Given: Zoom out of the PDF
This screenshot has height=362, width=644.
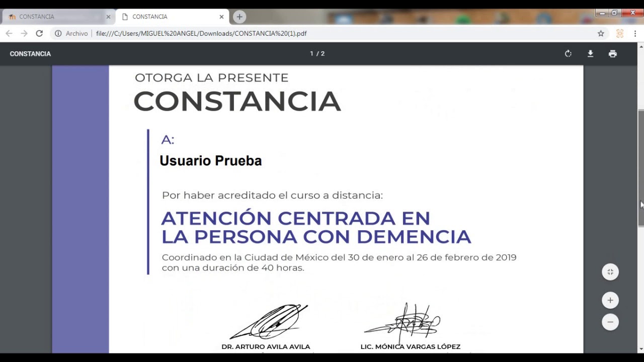Looking at the screenshot, I should pyautogui.click(x=610, y=322).
